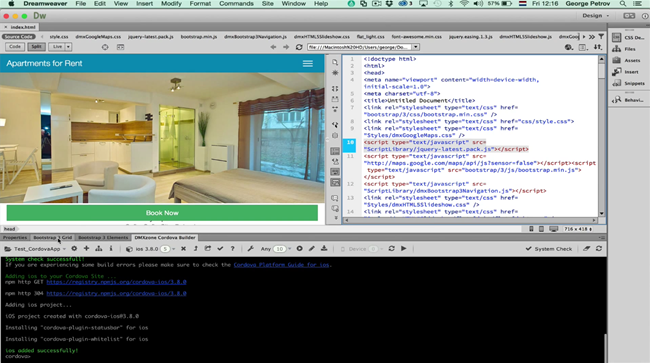Click hamburger menu in Apartments for Rent preview
Screen dimensions: 650x363
point(308,63)
